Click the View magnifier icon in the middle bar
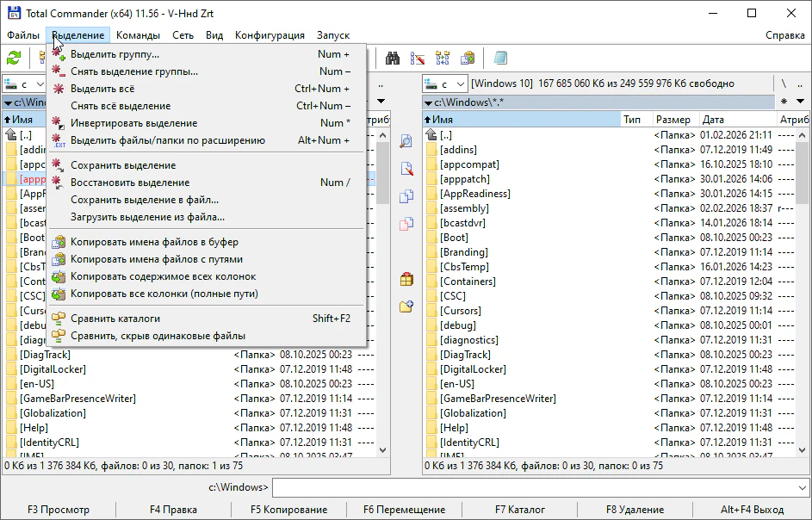 pos(406,141)
